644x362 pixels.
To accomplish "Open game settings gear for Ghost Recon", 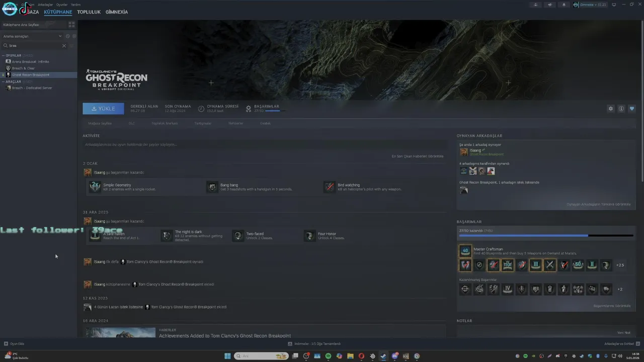I will click(611, 109).
